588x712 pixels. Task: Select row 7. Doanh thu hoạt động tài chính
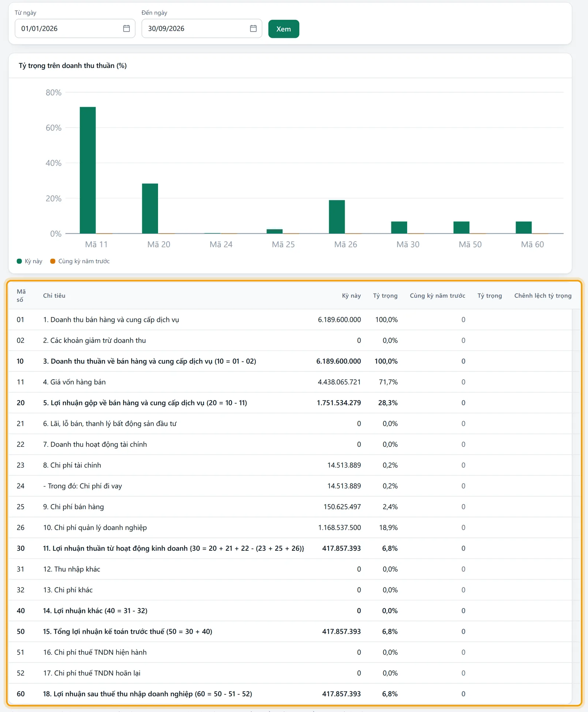pos(290,445)
